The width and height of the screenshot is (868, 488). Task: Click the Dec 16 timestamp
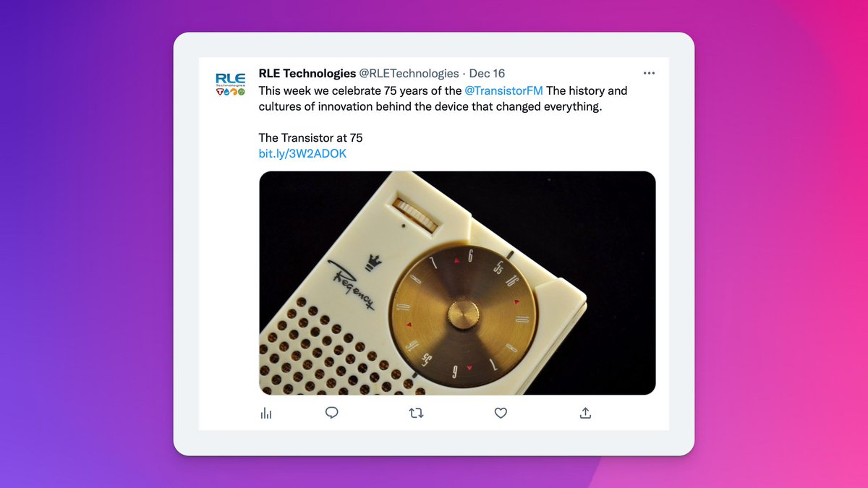click(487, 73)
